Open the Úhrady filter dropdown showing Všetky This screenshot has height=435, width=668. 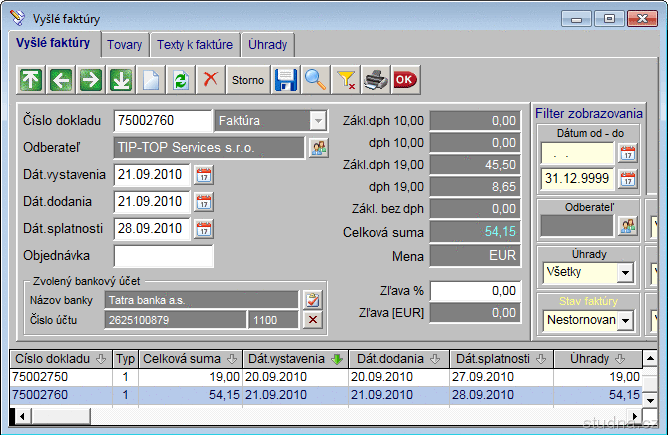(626, 272)
